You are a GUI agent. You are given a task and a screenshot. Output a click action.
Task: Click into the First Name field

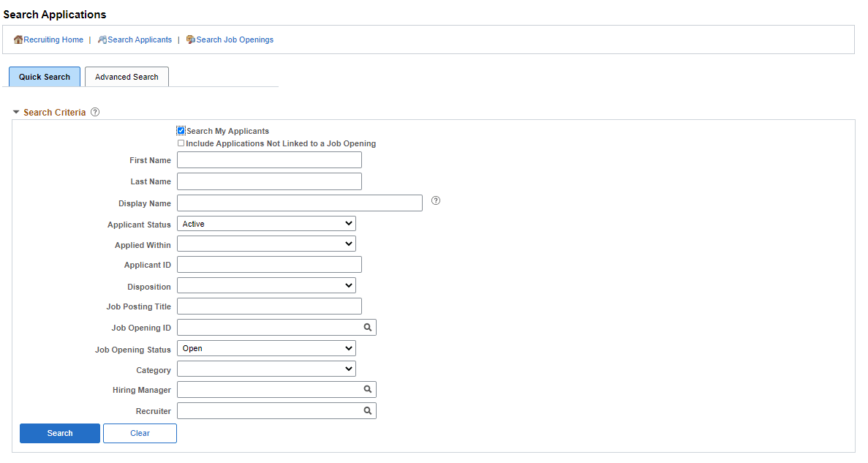click(269, 160)
